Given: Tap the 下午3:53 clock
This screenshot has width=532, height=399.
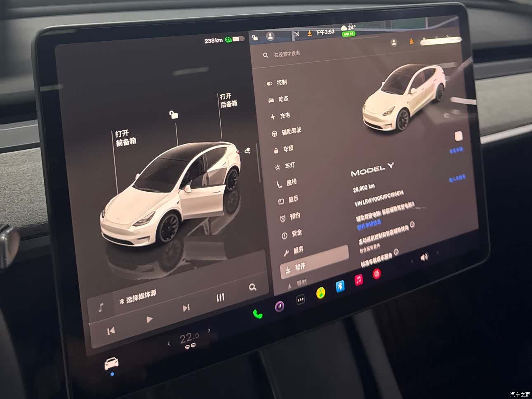Looking at the screenshot, I should [x=325, y=32].
